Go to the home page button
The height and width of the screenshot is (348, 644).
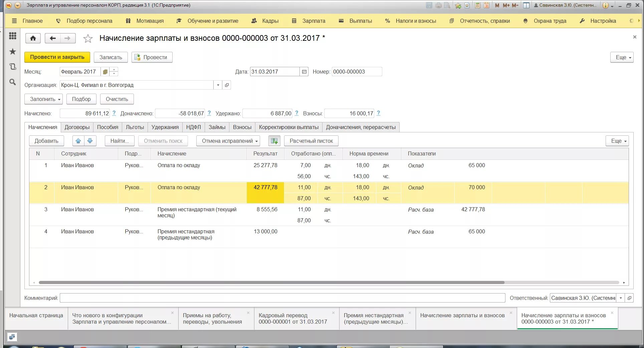click(x=33, y=38)
